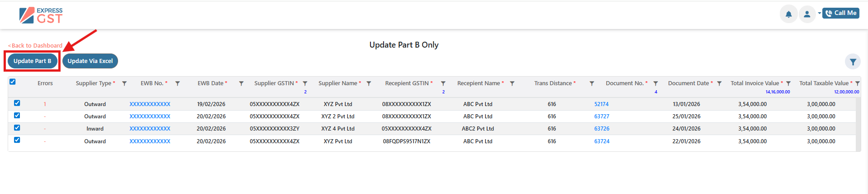Expand the dropdown arrow beside profile icon
Image resolution: width=868 pixels, height=194 pixels.
[819, 13]
